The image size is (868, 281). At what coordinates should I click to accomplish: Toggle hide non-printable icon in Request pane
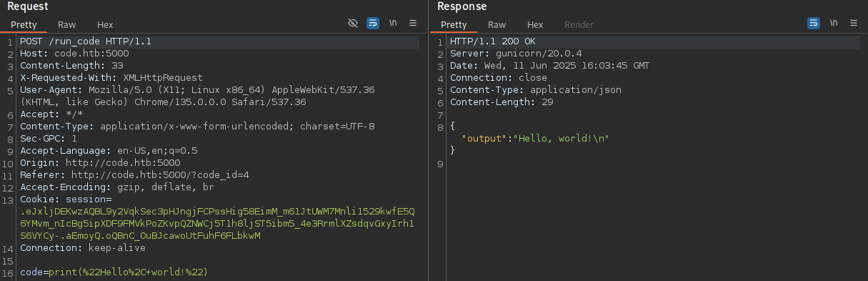pyautogui.click(x=352, y=23)
